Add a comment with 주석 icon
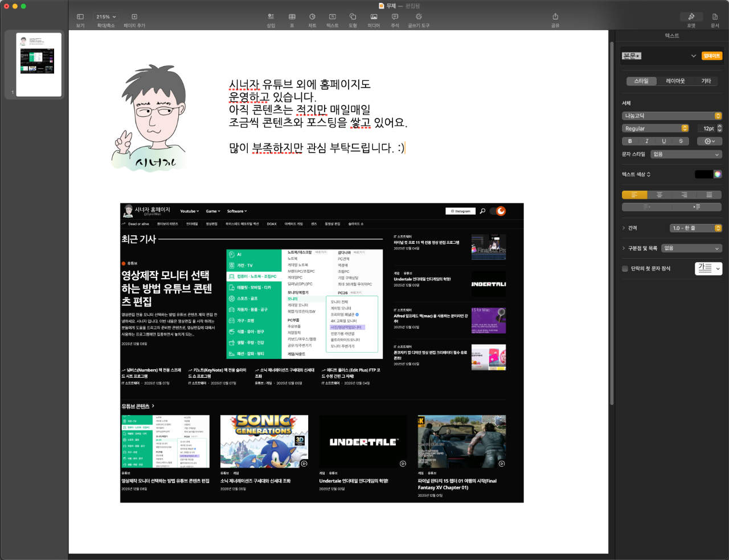This screenshot has width=729, height=560. click(395, 17)
